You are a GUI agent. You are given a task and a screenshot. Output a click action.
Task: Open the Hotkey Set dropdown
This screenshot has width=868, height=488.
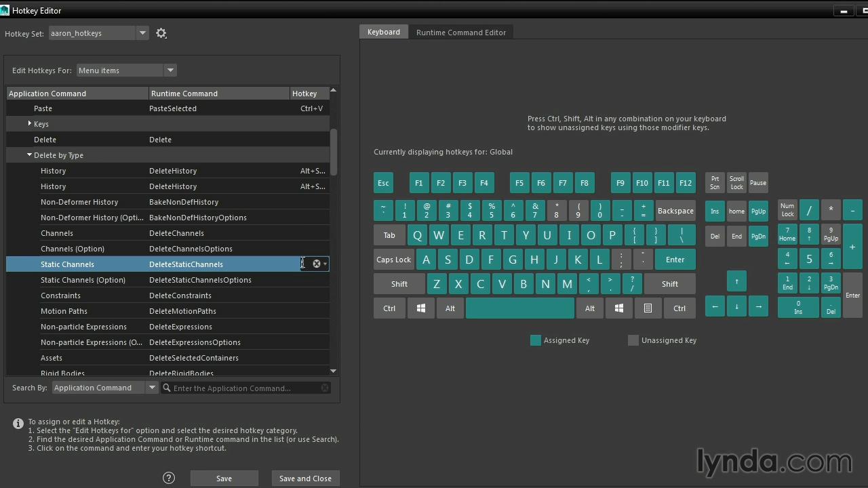142,33
